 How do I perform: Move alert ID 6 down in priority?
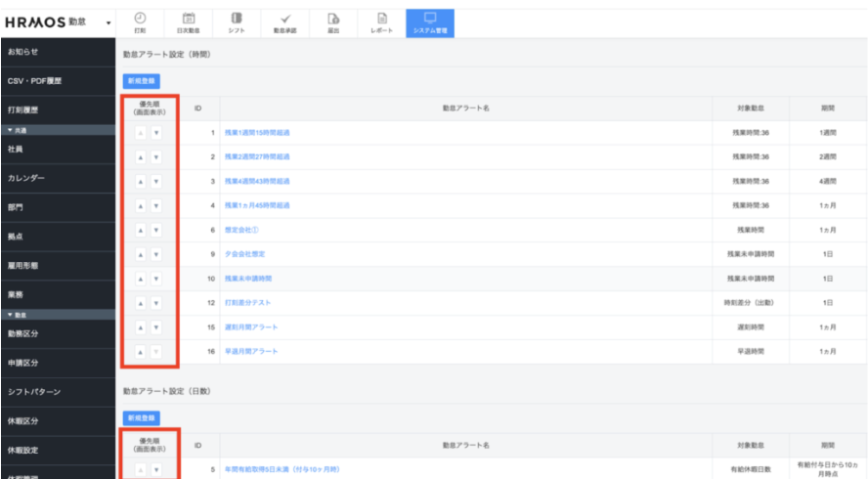[x=156, y=231]
